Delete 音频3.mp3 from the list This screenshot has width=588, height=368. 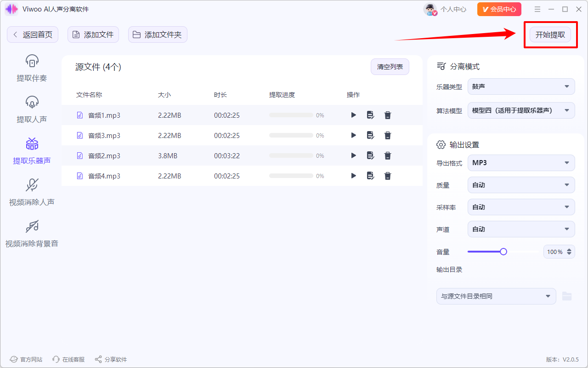[388, 135]
